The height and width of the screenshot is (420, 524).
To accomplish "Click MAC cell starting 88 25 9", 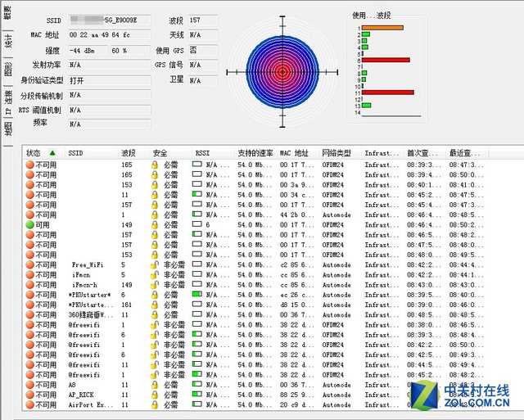I will point(296,395).
